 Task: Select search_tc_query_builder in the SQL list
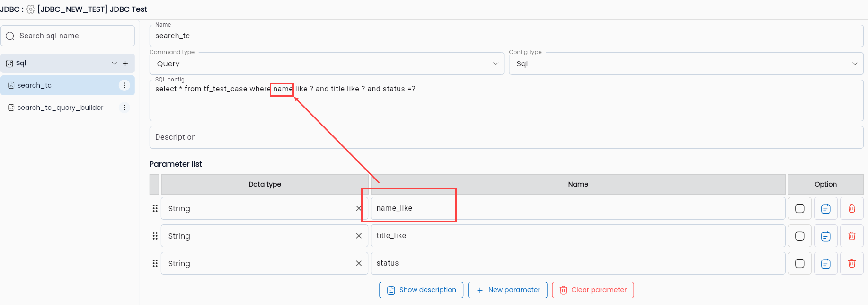click(x=68, y=108)
